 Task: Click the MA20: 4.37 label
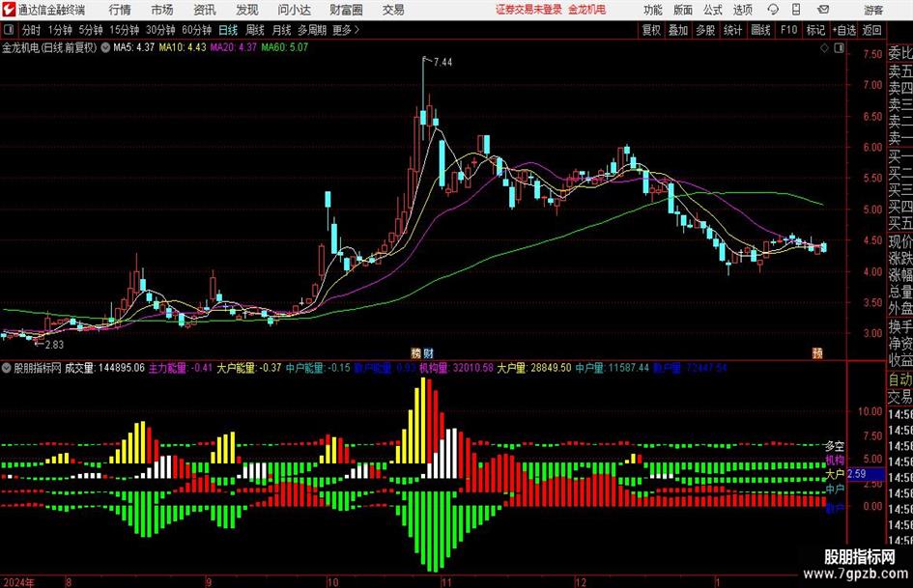coord(234,47)
